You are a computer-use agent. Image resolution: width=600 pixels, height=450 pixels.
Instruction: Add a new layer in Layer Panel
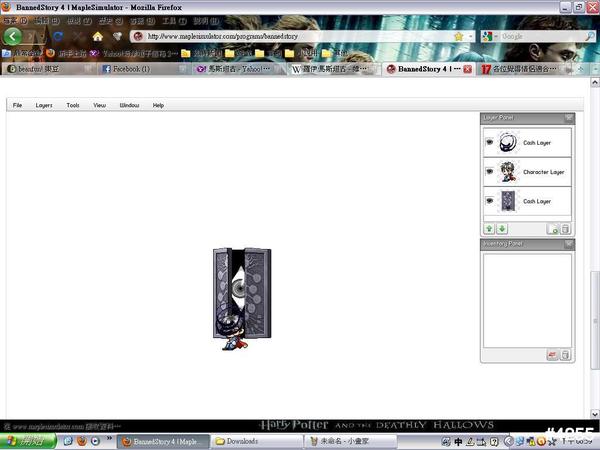(553, 229)
